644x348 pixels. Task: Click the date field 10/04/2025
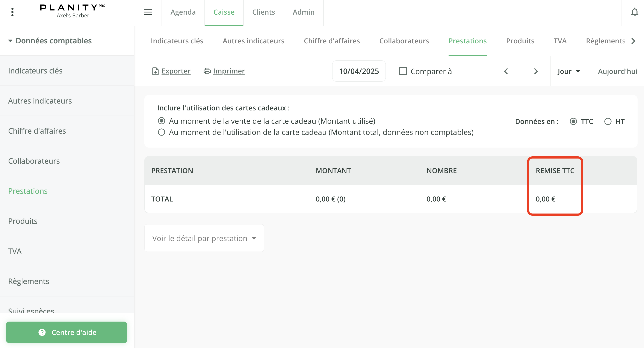(358, 71)
